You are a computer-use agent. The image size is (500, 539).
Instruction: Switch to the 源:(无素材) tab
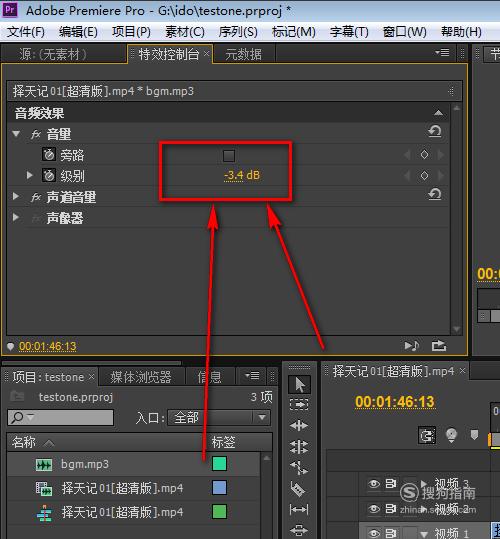point(53,54)
